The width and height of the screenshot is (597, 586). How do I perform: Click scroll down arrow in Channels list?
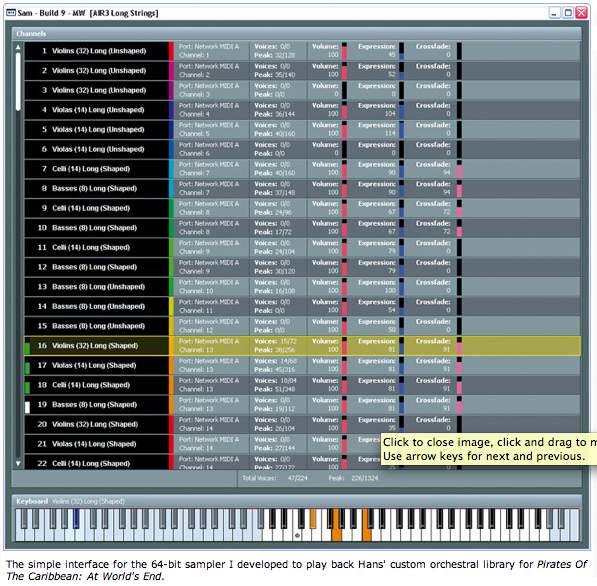tap(18, 463)
